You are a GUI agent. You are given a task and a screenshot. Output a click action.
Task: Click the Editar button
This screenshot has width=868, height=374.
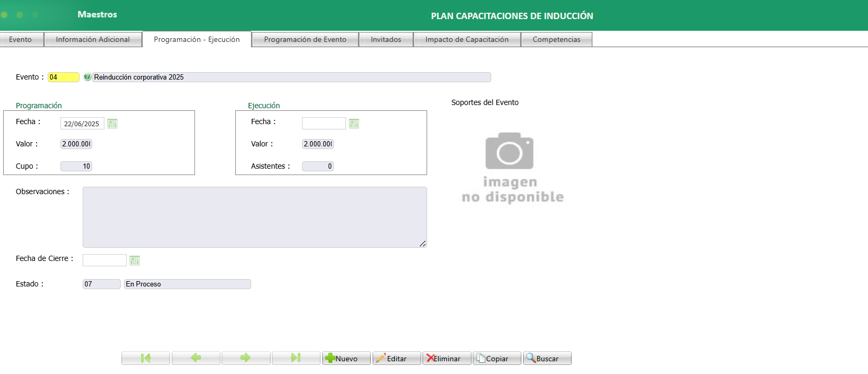(x=397, y=358)
